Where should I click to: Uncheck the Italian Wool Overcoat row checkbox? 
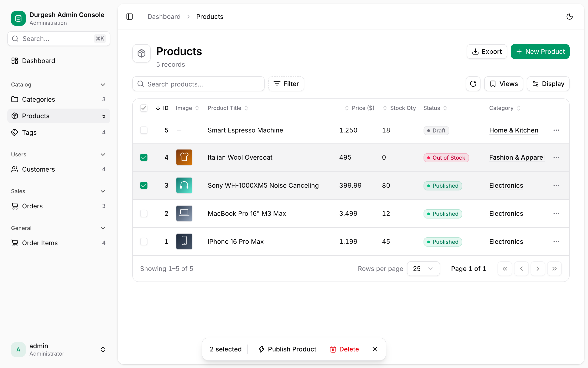[x=144, y=157]
